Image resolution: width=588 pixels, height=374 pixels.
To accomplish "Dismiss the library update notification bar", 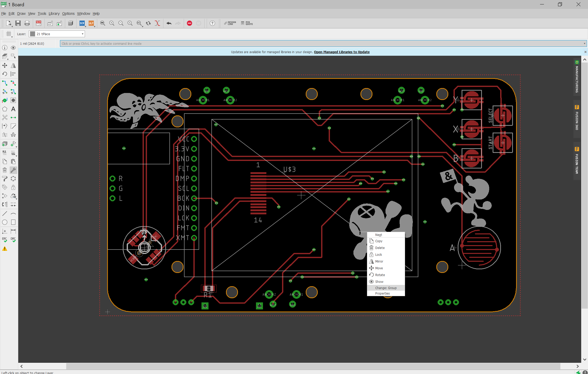I will point(585,52).
